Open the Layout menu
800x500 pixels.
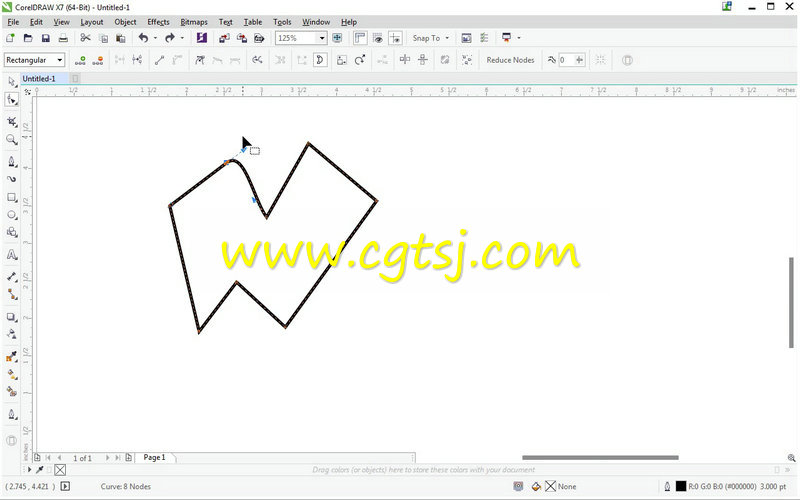coord(92,22)
